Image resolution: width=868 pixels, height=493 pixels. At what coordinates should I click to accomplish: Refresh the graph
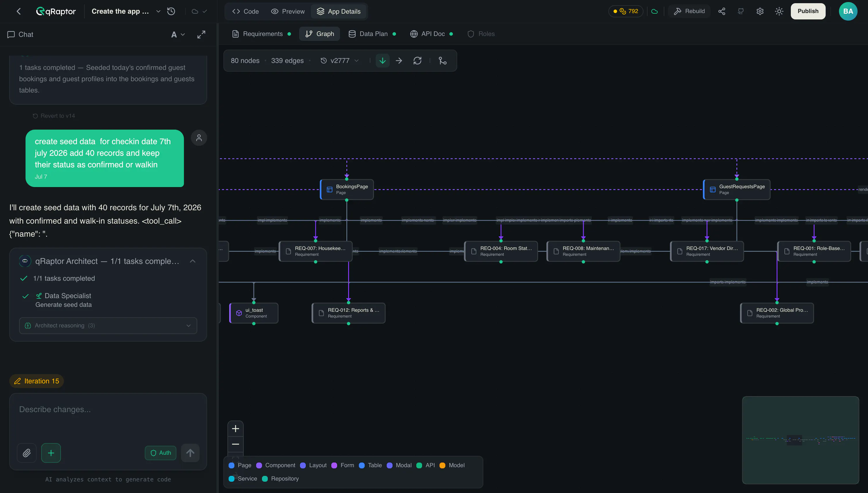tap(417, 61)
